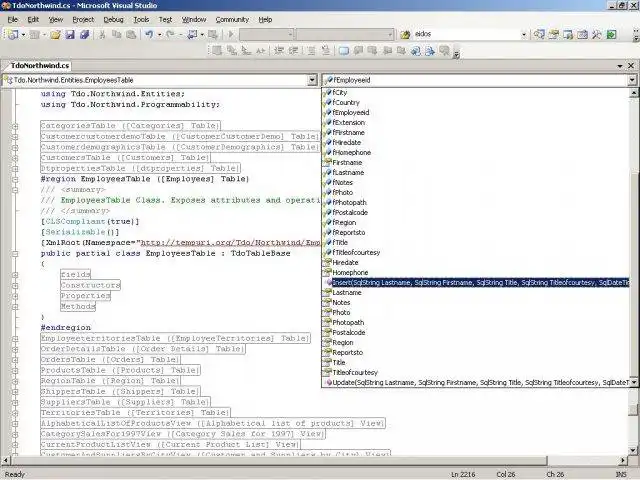The image size is (640, 480).
Task: Open the Debug menu
Action: click(113, 20)
